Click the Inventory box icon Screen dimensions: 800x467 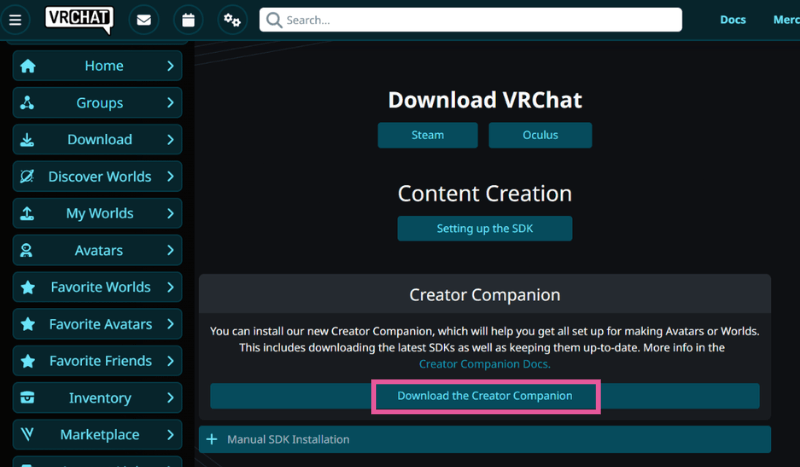pos(27,398)
